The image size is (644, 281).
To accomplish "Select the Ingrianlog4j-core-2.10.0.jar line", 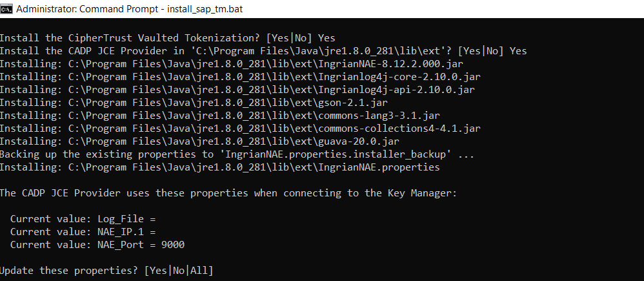I will 240,77.
